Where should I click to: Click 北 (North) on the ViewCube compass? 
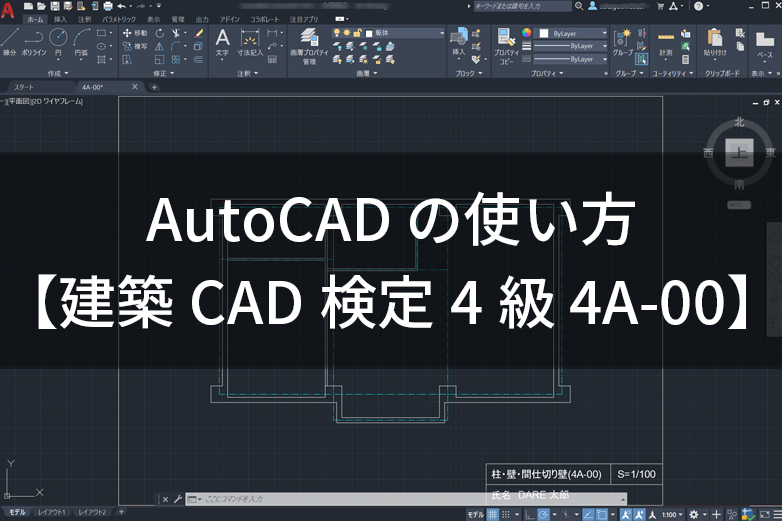click(x=739, y=122)
